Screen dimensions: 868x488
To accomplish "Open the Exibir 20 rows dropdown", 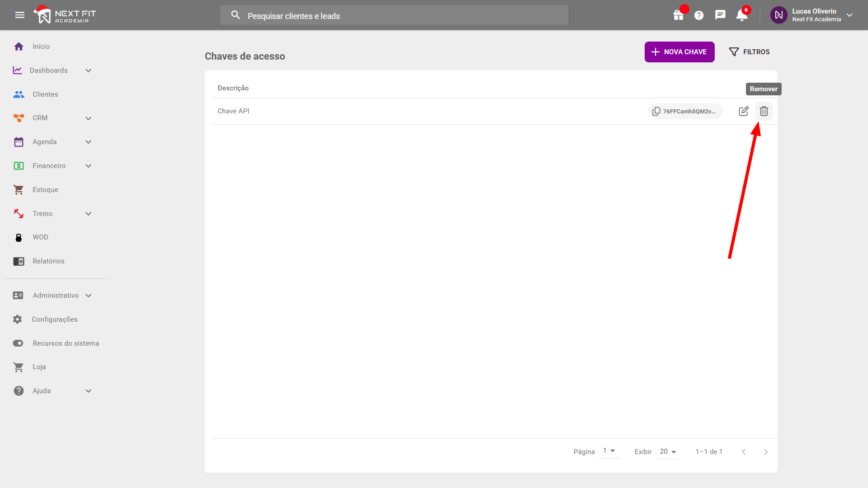I will tap(667, 452).
